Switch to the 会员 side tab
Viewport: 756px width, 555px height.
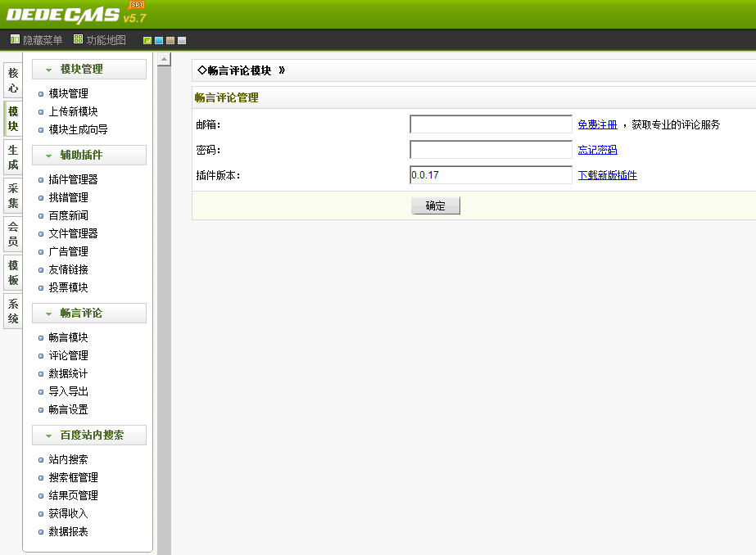coord(13,234)
